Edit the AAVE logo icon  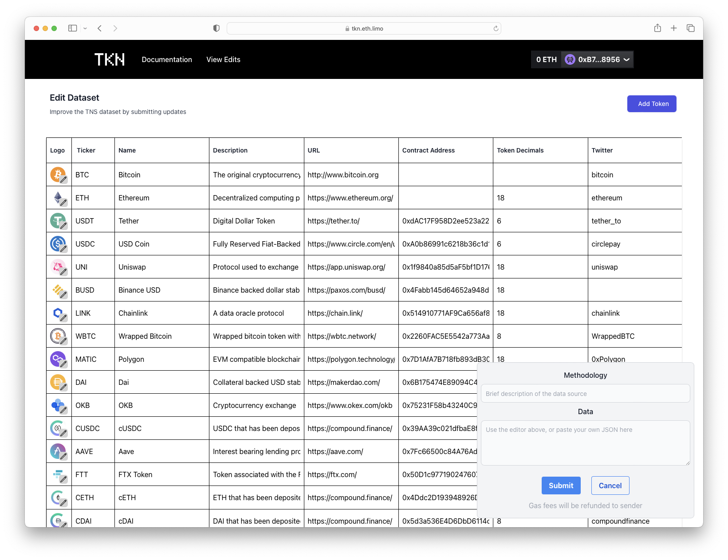tap(64, 456)
